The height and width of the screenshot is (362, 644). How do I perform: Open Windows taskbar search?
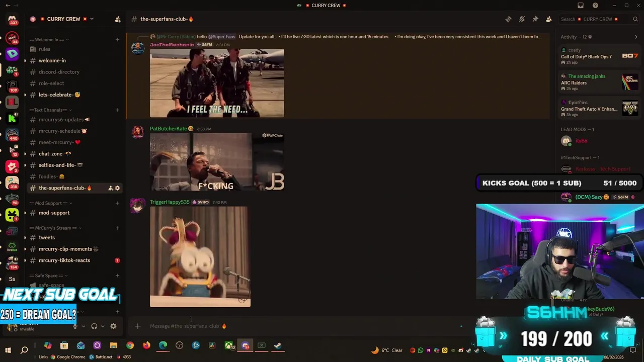24,350
